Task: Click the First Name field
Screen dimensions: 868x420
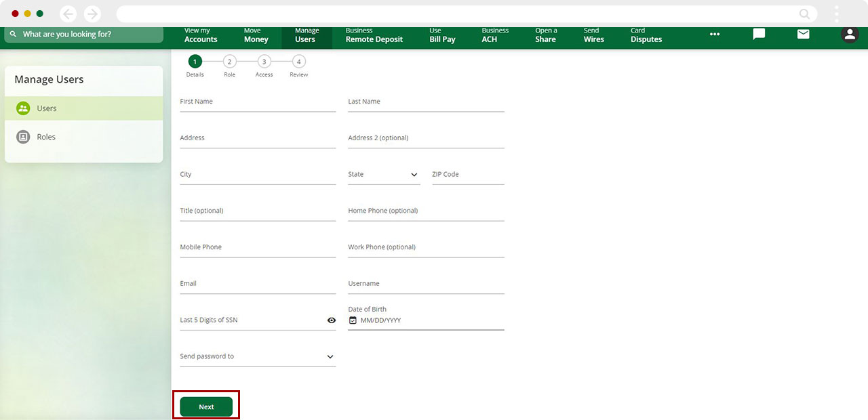Action: (x=258, y=102)
